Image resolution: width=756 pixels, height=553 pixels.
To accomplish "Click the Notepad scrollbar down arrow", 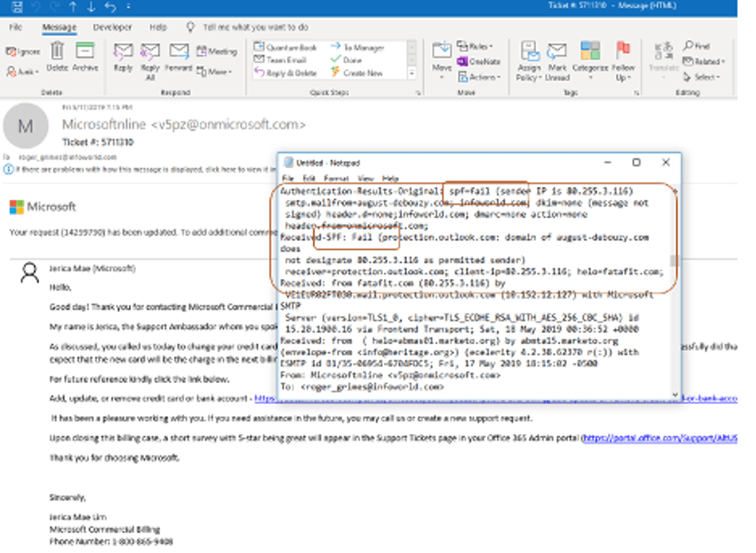I will point(675,395).
